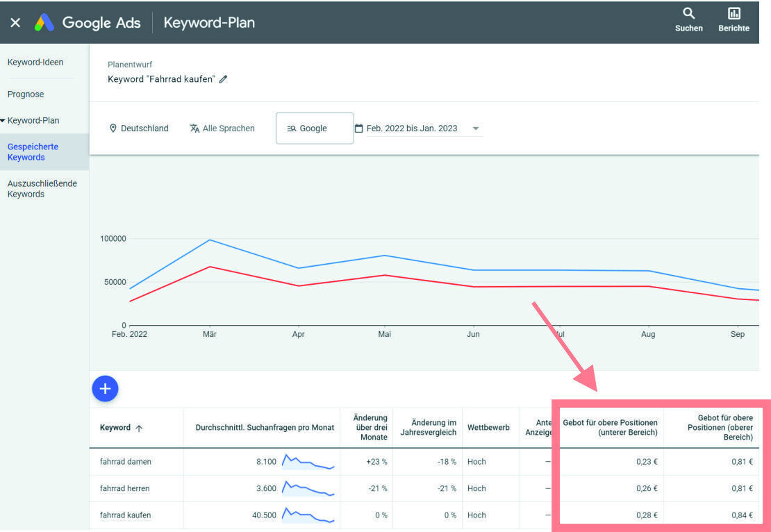The image size is (771, 532).
Task: Add keywords with the blue plus button
Action: tap(105, 389)
